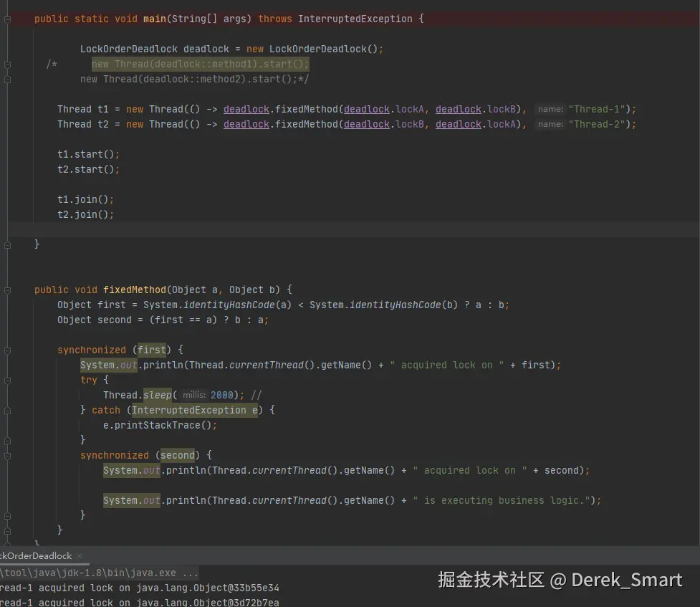Click t2.start() statement
Screen dimensions: 700x607
coord(88,169)
